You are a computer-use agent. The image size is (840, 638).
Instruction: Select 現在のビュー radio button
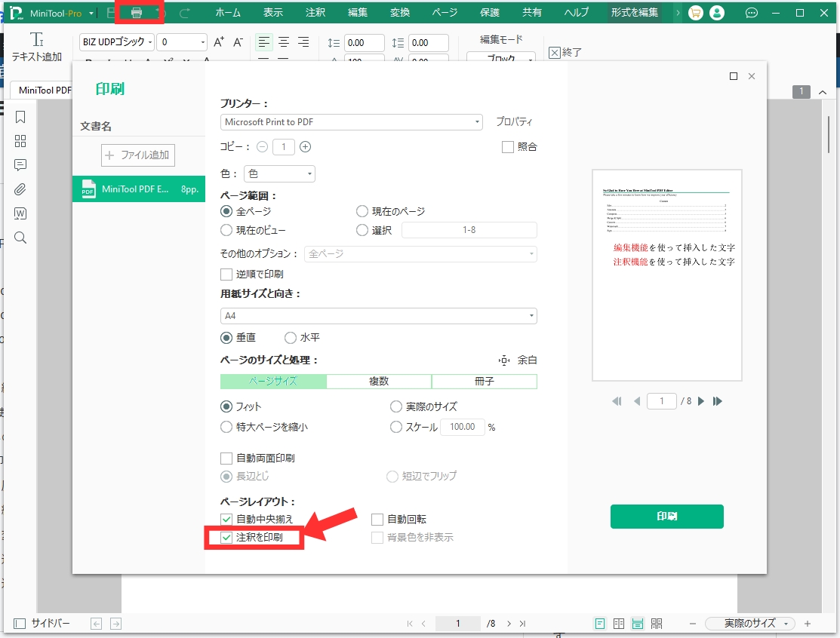(x=226, y=230)
